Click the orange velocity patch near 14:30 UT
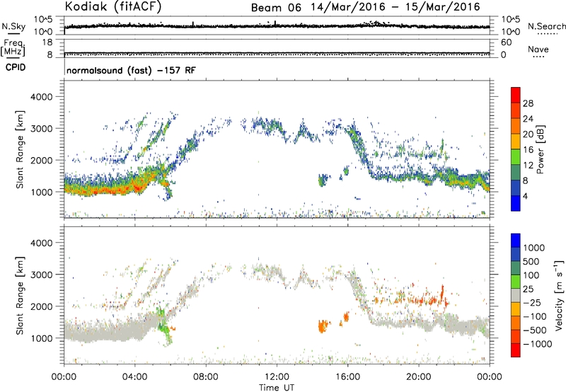This screenshot has height=392, width=566. coord(323,326)
